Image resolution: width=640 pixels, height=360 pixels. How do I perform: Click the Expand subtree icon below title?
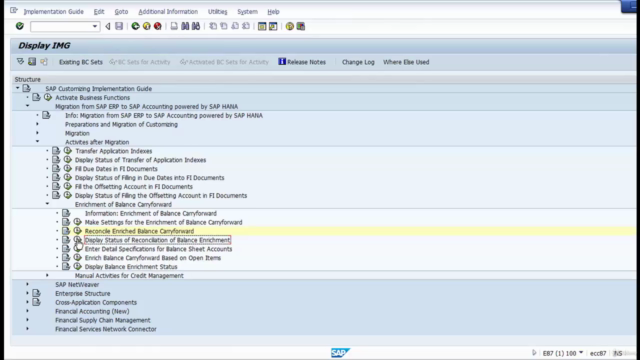(20, 62)
